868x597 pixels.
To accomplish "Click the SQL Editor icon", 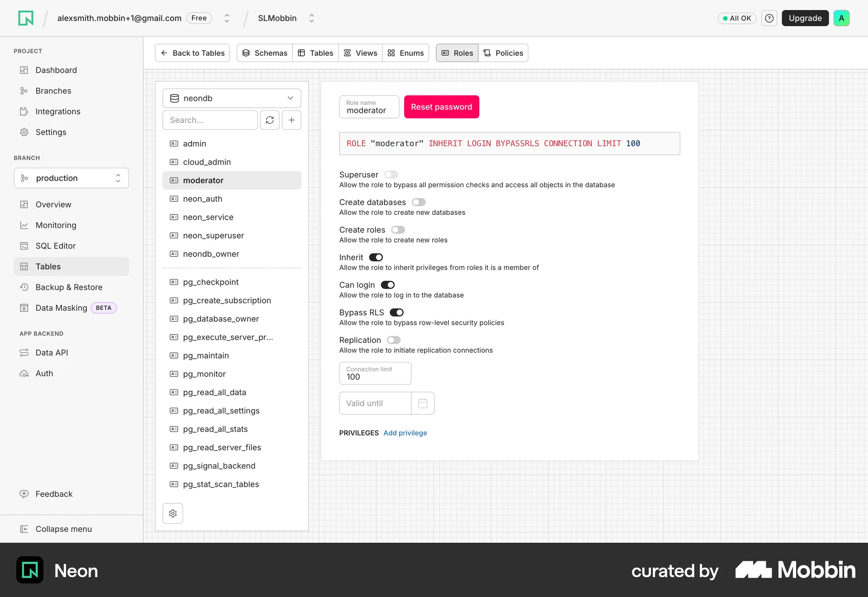I will 24,246.
